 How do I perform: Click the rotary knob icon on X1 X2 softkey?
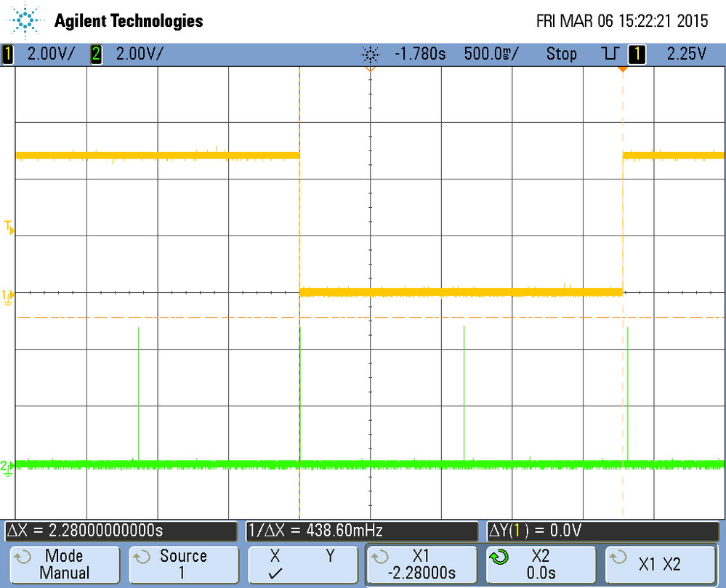tap(618, 557)
